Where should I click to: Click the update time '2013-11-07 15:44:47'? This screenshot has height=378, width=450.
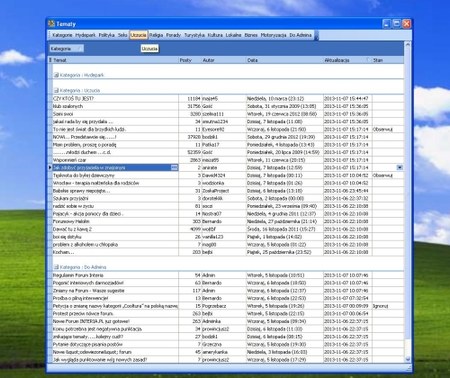click(346, 99)
